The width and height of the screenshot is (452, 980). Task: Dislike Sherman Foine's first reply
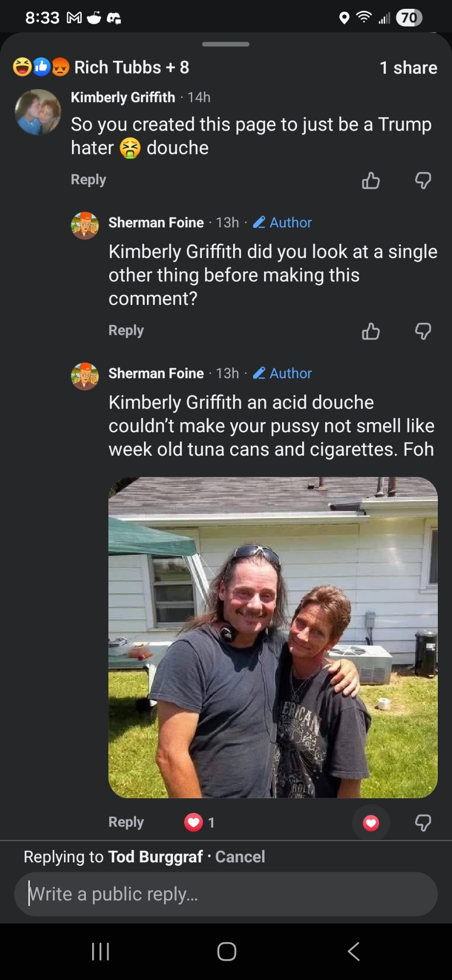coord(423,331)
